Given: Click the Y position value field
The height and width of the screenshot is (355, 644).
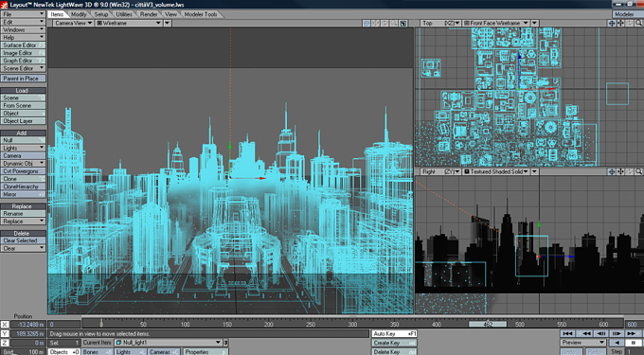Looking at the screenshot, I should click(27, 333).
